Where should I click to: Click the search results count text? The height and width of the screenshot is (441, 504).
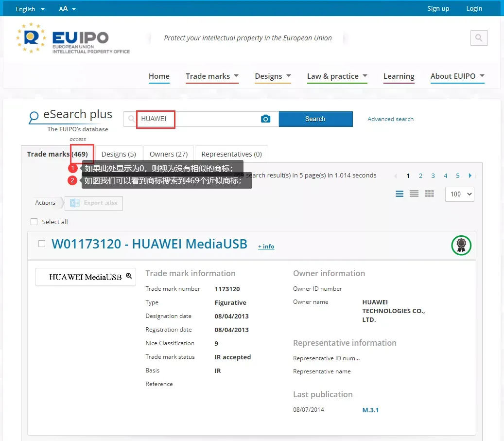pyautogui.click(x=305, y=176)
